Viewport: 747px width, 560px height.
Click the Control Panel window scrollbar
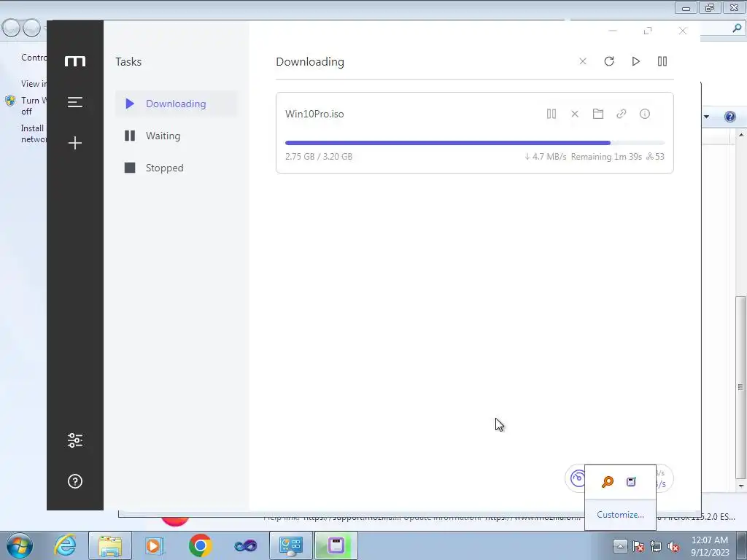pos(741,386)
